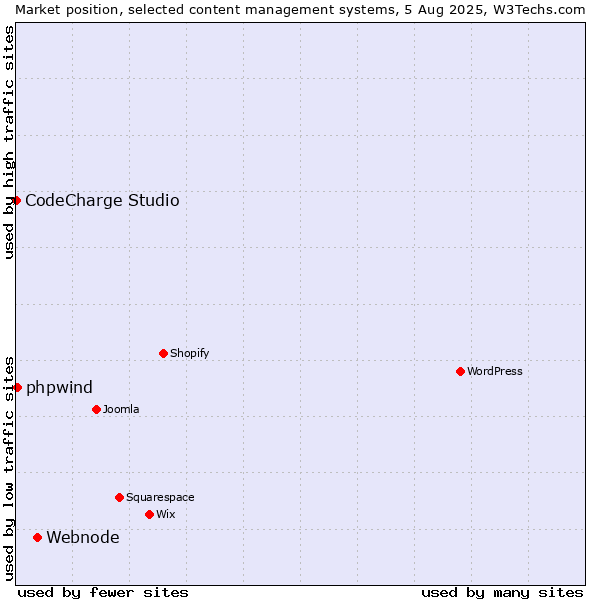Click the 'used by high traffic sites' axis label
This screenshot has height=600, width=600.
click(x=8, y=143)
